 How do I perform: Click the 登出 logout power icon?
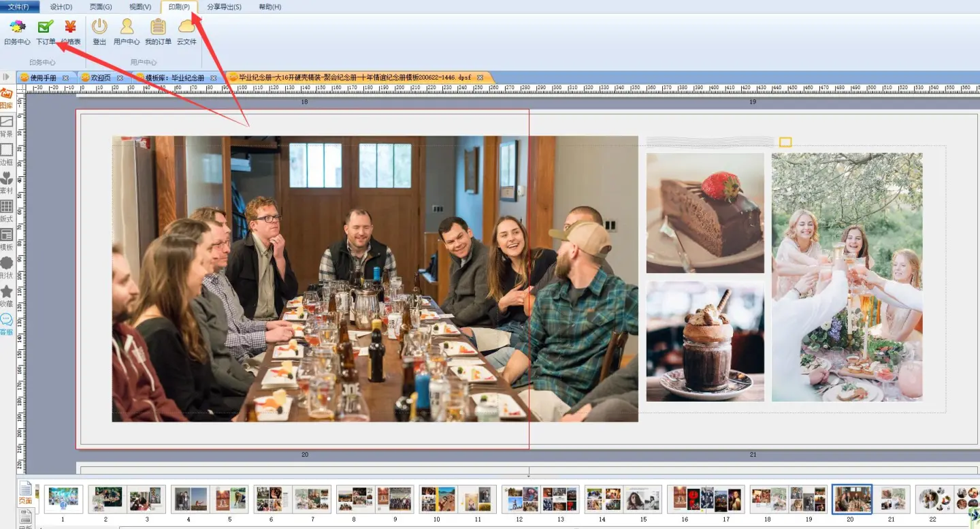(99, 32)
